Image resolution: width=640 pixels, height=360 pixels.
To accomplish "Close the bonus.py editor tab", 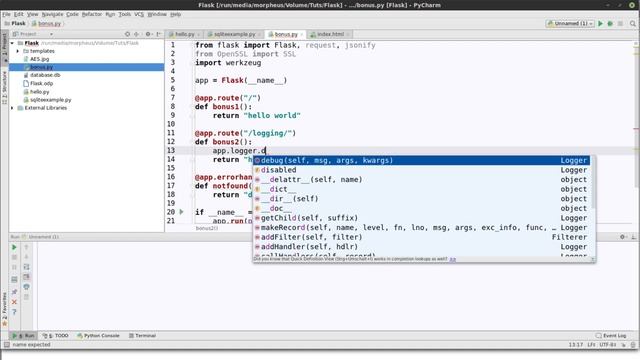I will (x=302, y=35).
